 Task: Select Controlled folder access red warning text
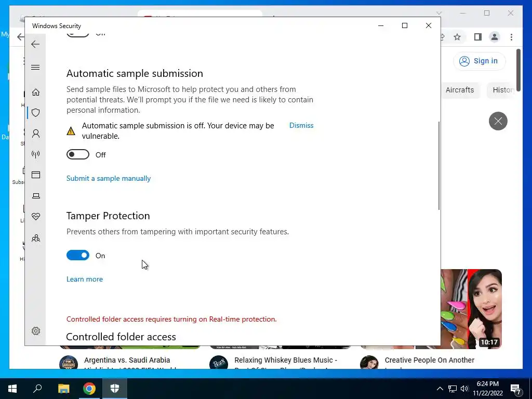pos(171,320)
